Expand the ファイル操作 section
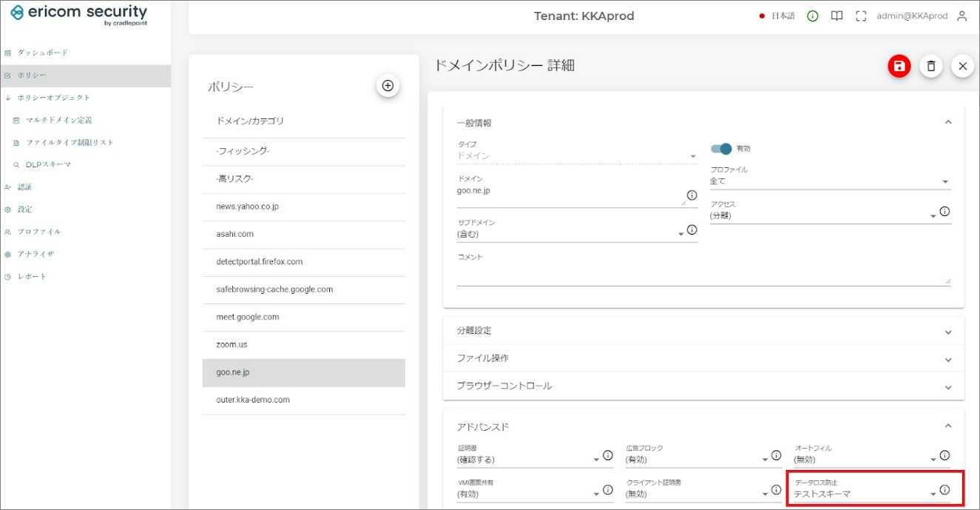 703,359
